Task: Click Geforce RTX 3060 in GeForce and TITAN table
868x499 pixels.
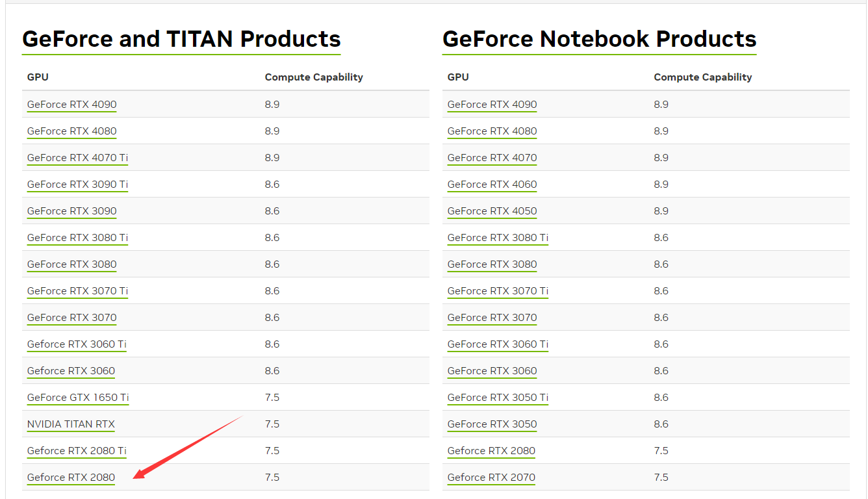Action: pyautogui.click(x=71, y=371)
